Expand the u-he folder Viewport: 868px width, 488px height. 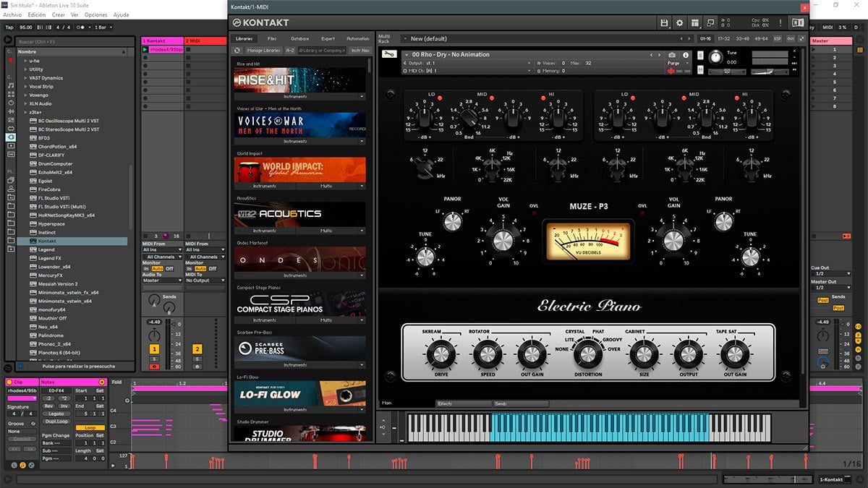25,61
